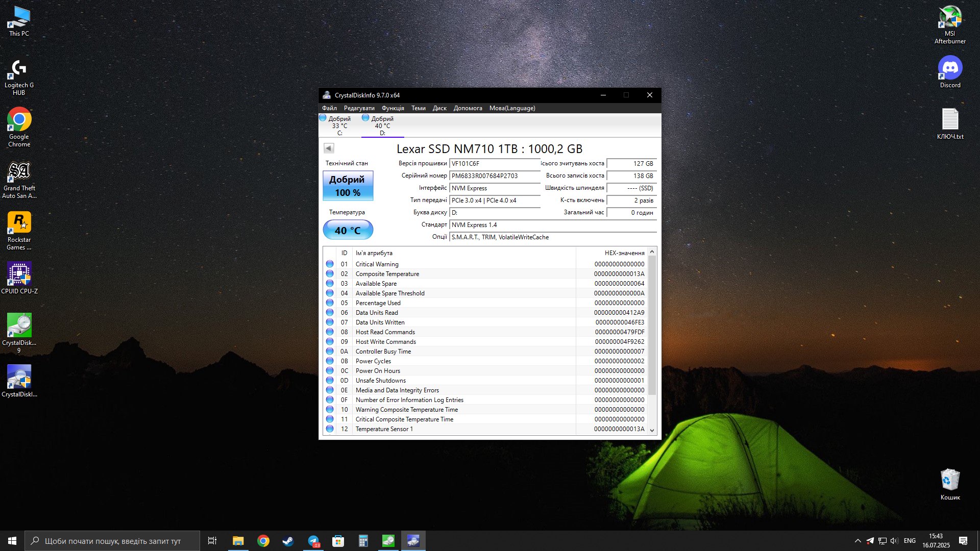
Task: Open КЛЮЧ.txt file on desktop
Action: coord(950,124)
